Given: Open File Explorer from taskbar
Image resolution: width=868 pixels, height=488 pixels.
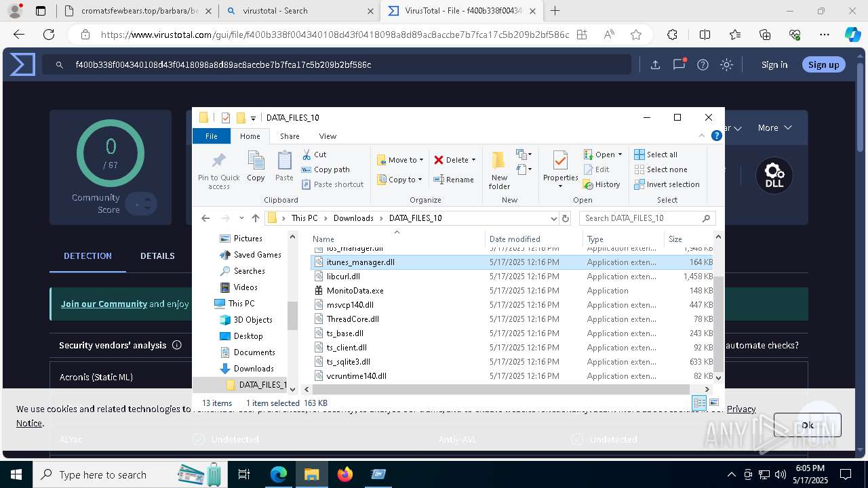Looking at the screenshot, I should 311,474.
